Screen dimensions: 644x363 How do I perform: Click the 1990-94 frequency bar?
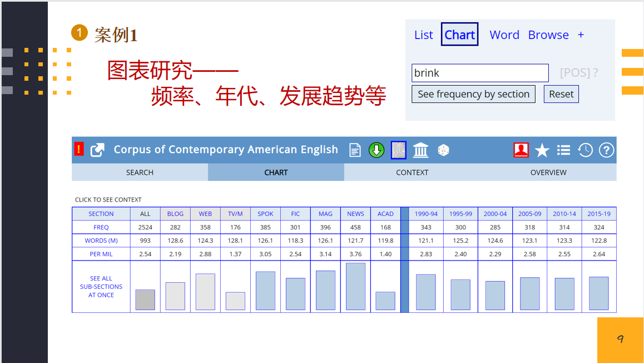coord(426,292)
